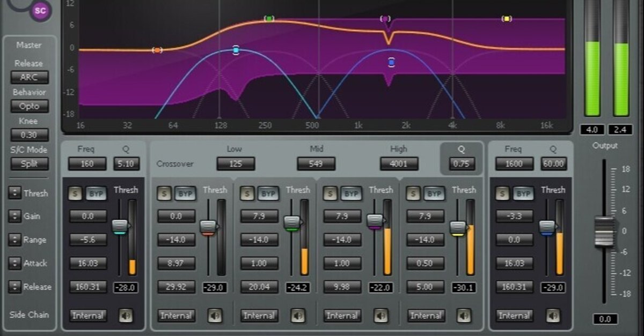Screen dimensions: 644x336
Task: Click the Split S/C Mode button
Action: (30, 164)
